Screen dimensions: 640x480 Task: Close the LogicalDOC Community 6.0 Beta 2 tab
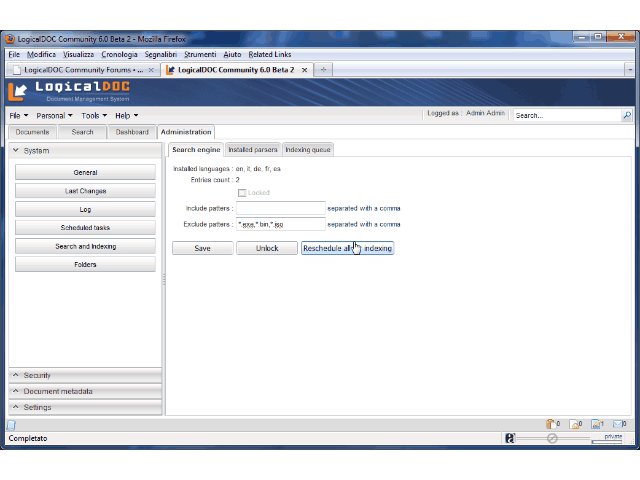[304, 70]
